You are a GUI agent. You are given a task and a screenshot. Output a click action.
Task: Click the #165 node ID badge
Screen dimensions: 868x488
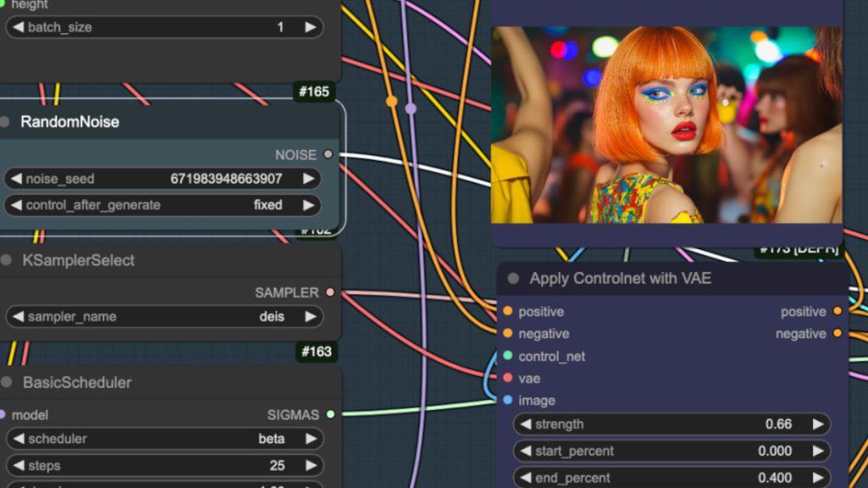point(314,91)
